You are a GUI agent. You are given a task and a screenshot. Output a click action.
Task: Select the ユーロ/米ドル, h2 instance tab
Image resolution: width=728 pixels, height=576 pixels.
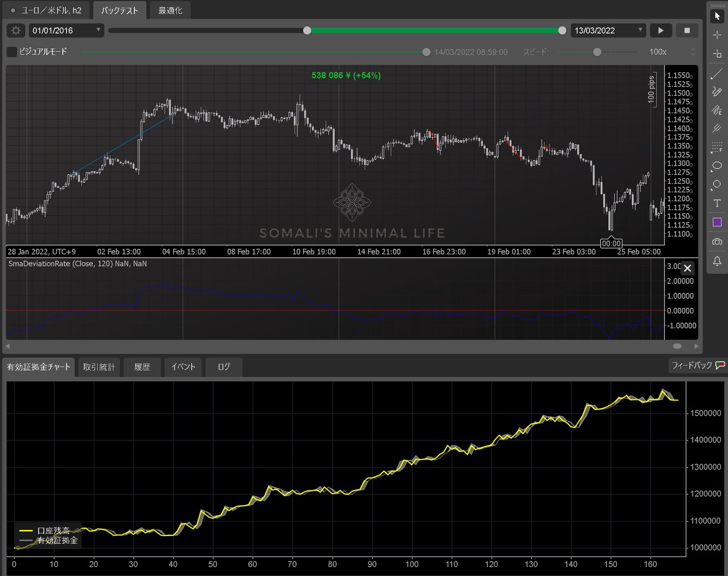coord(47,10)
